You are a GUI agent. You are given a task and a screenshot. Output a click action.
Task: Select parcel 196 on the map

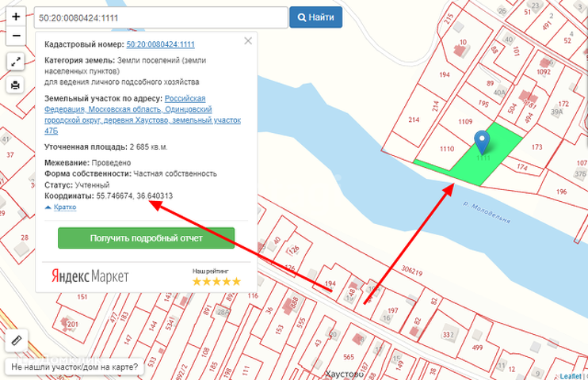pos(561,192)
